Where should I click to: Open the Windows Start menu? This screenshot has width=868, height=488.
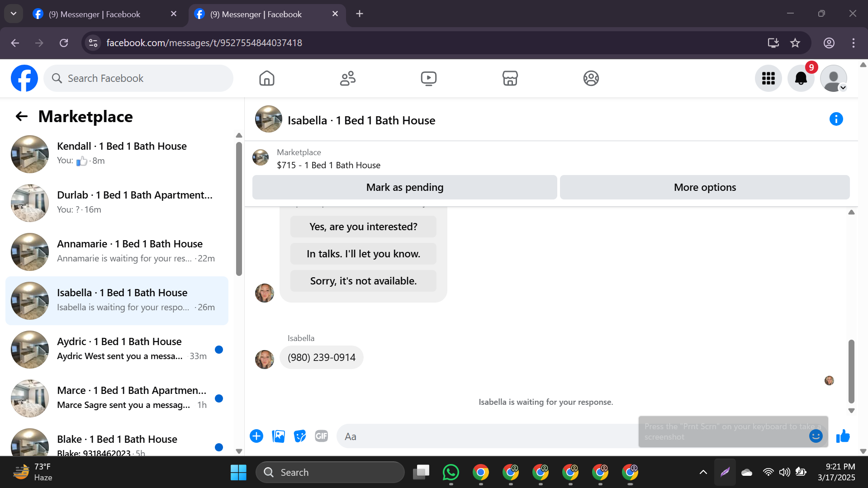[x=238, y=472]
